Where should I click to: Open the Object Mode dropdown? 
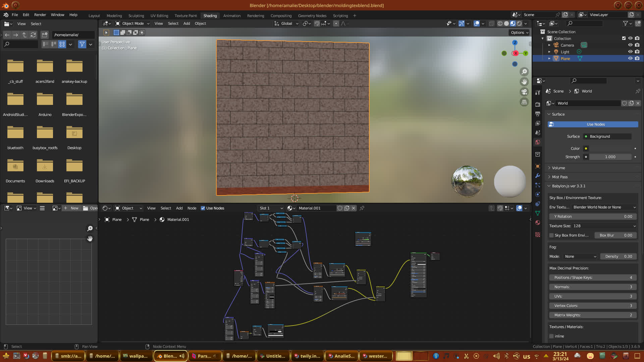click(132, 23)
